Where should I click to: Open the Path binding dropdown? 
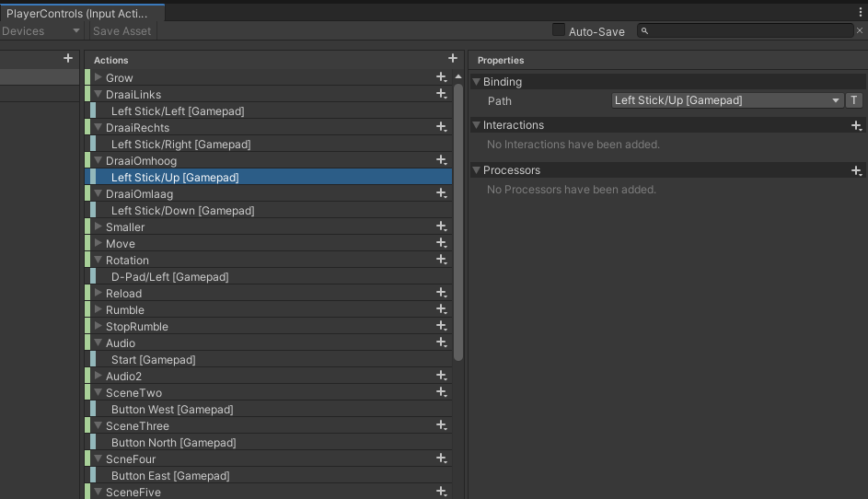pyautogui.click(x=727, y=100)
